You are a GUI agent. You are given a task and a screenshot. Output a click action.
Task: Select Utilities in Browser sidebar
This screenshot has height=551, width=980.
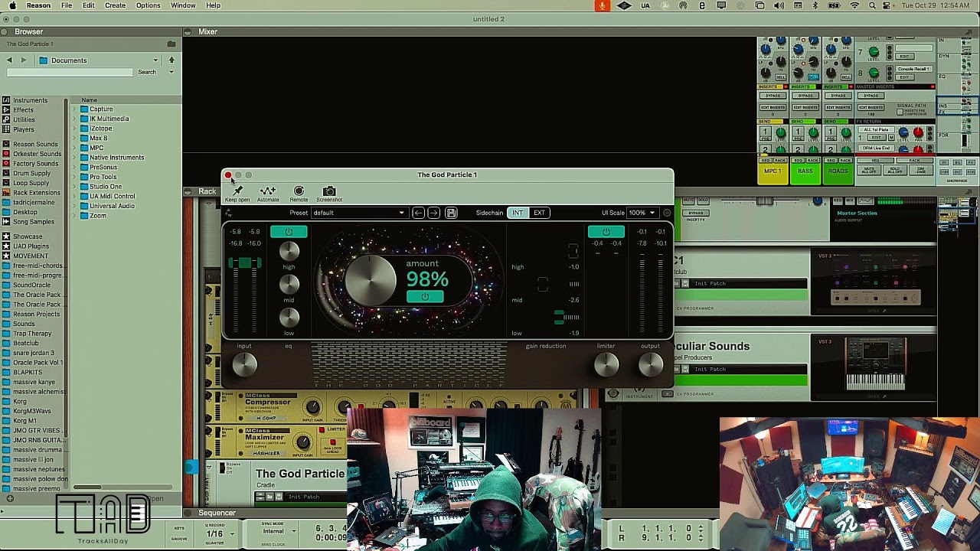point(24,120)
